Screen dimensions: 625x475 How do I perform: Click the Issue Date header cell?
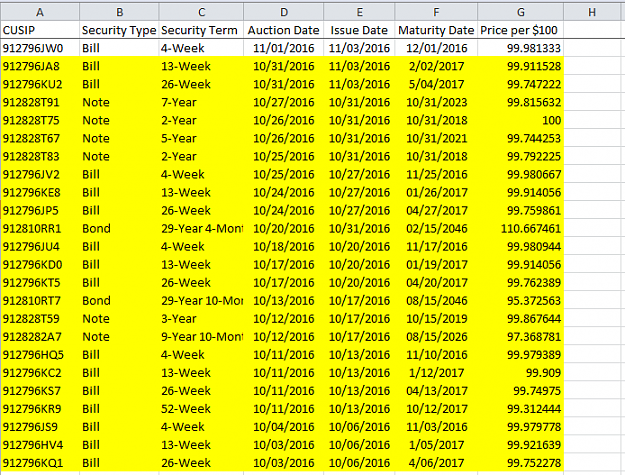click(x=360, y=30)
